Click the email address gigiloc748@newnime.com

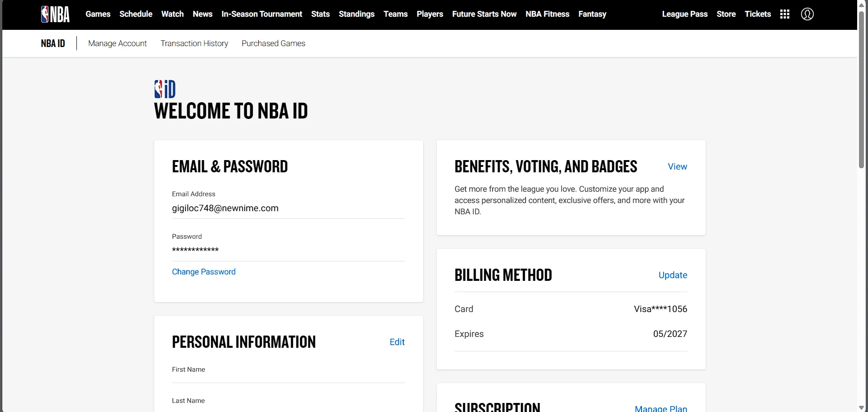[225, 208]
